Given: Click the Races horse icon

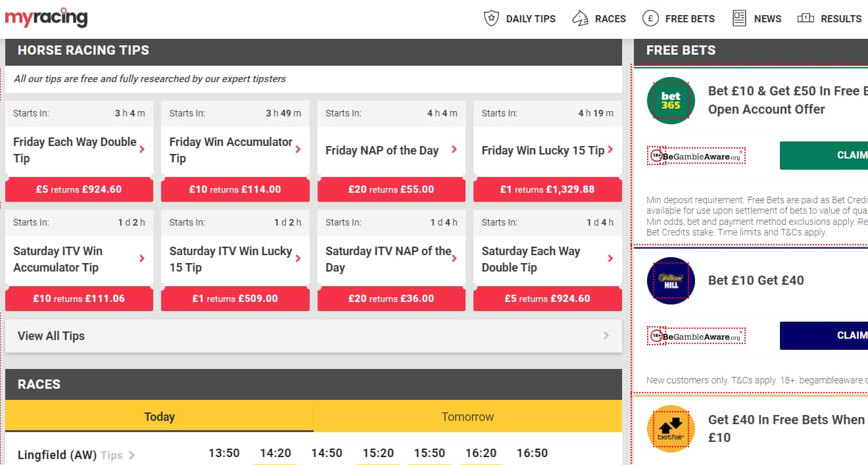Looking at the screenshot, I should (580, 18).
